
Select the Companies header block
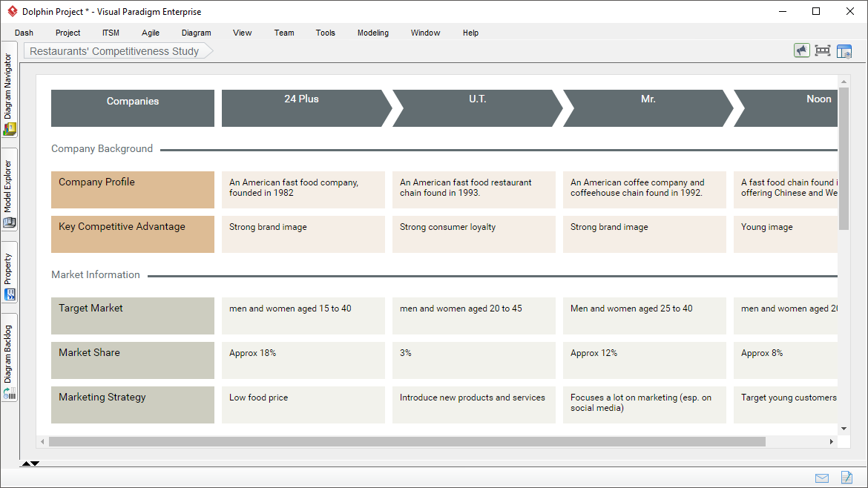pos(133,108)
